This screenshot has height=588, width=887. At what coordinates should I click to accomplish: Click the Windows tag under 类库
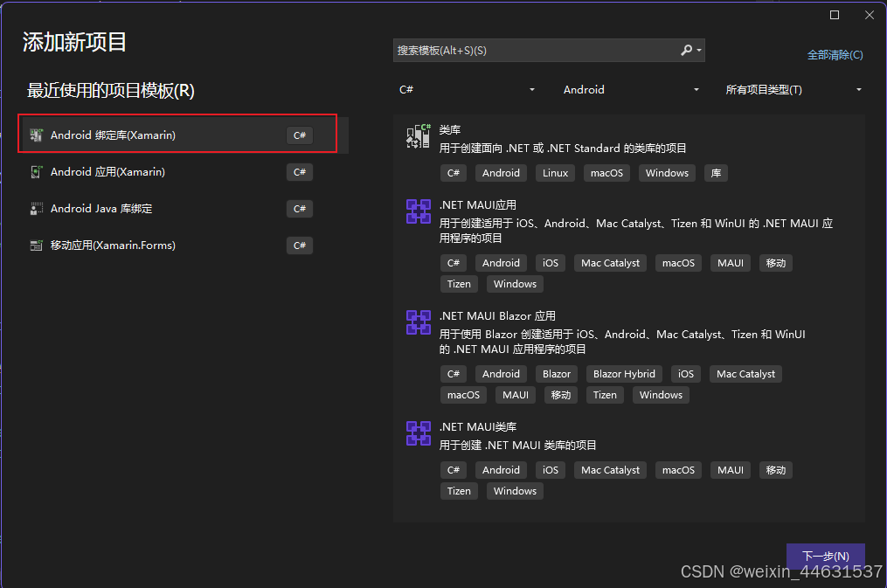click(x=667, y=173)
